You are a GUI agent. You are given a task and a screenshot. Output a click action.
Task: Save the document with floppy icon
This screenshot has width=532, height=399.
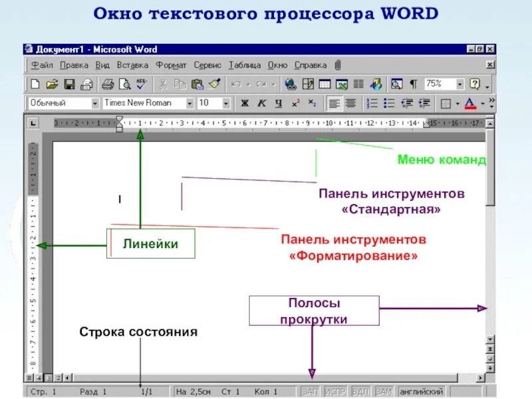coord(70,84)
